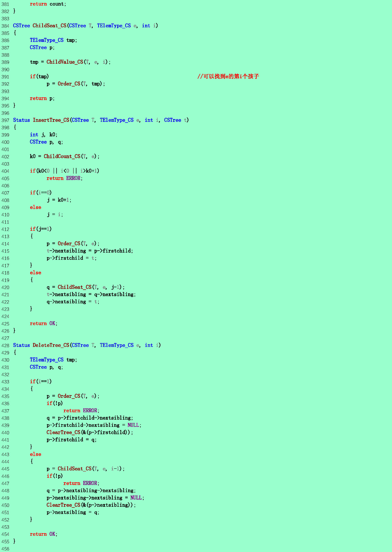Click the DeleteTree_CS function name
This screenshot has height=552, width=392.
click(51, 345)
